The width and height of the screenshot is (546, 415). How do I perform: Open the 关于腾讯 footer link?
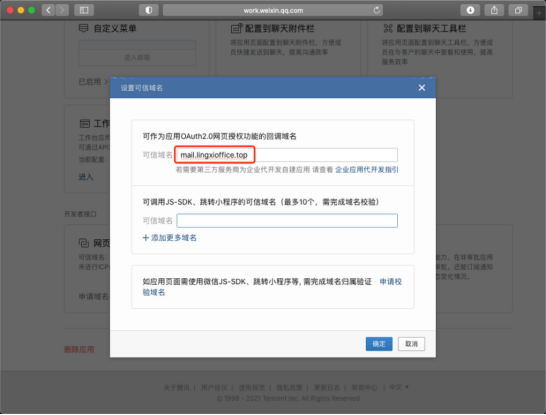click(x=177, y=387)
